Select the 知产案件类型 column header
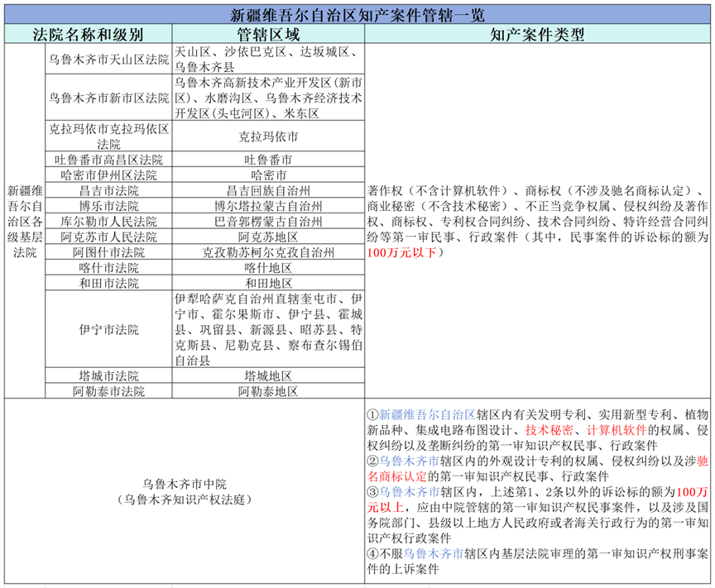Screen dimensions: 715x588 537,35
